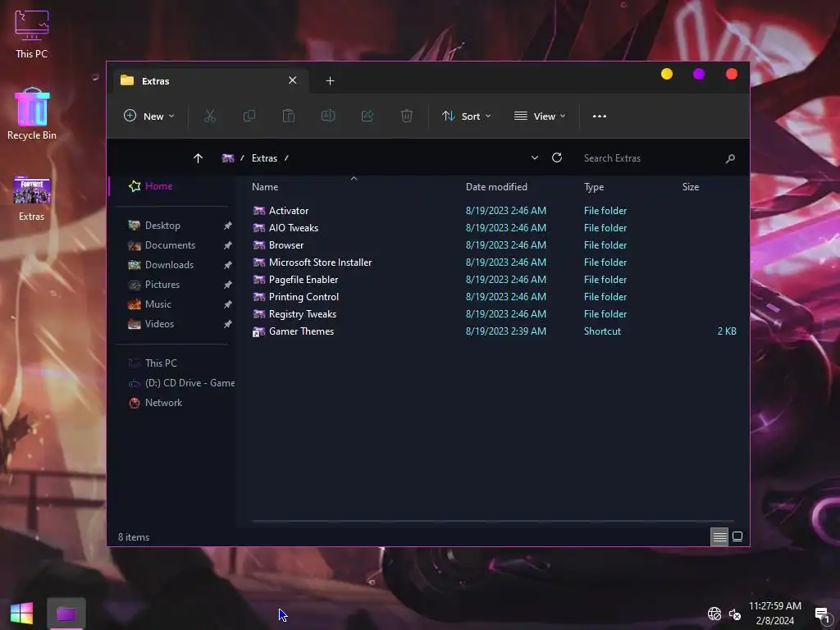Click the Delete trash icon in toolbar
This screenshot has width=840, height=630.
click(407, 116)
